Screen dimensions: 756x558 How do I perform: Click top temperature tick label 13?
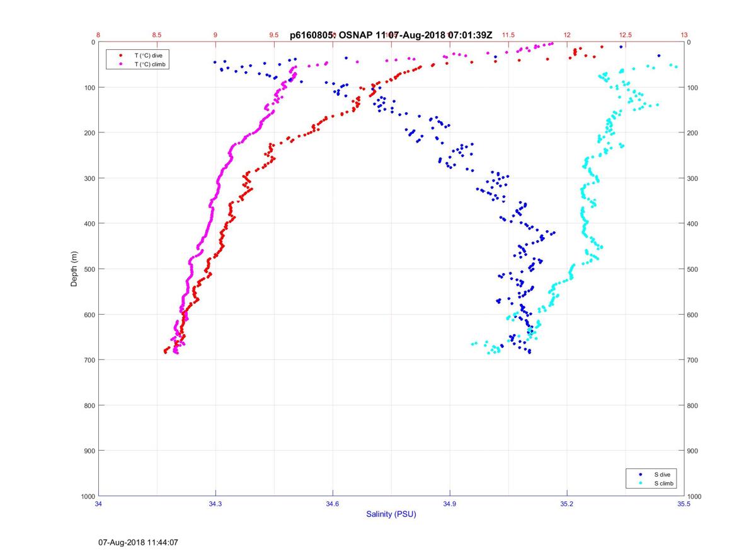tap(684, 35)
